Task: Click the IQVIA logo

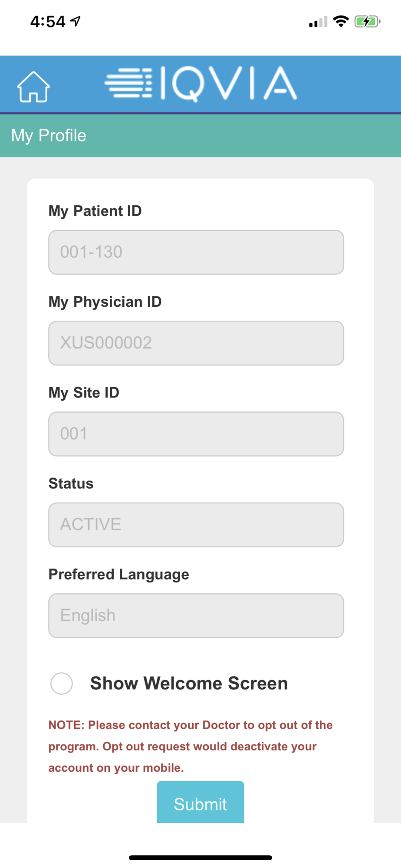Action: 201,83
